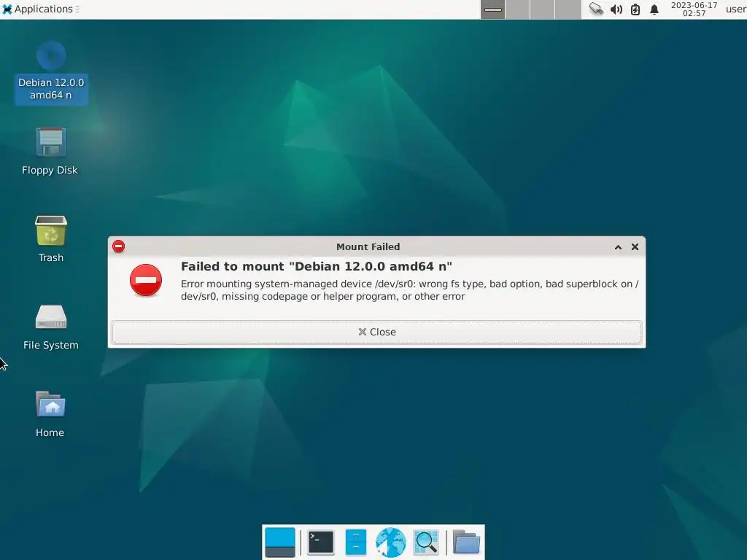Click the battery power manager tray icon
The image size is (747, 560).
[635, 9]
